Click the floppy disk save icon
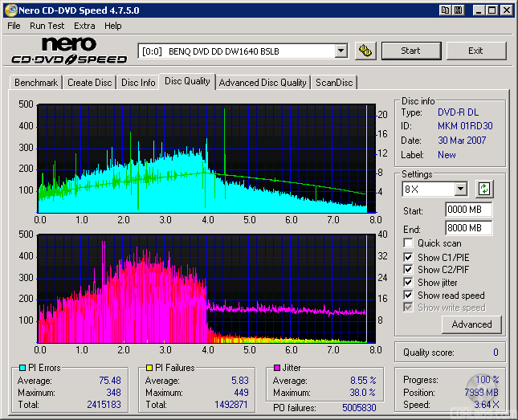The image size is (518, 420). [457, 10]
